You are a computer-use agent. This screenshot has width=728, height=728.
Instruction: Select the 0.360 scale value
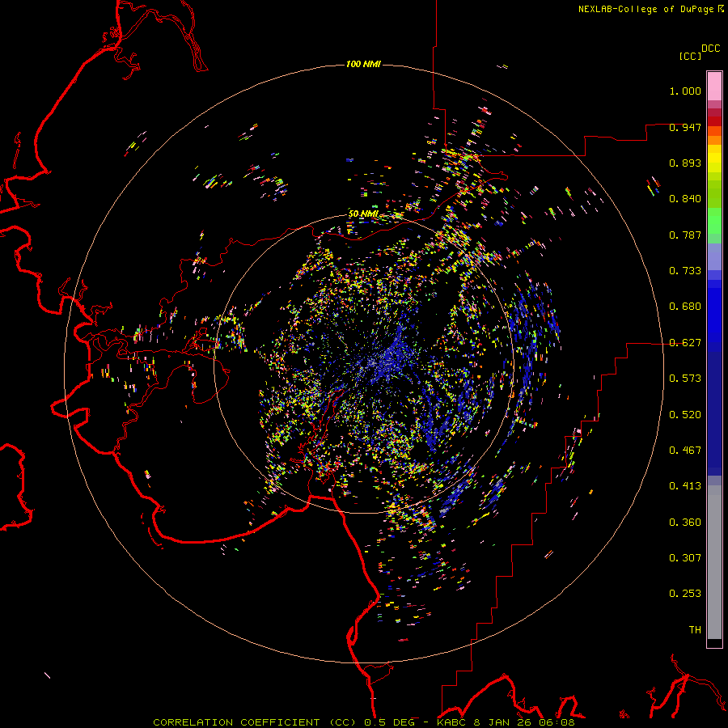(685, 523)
